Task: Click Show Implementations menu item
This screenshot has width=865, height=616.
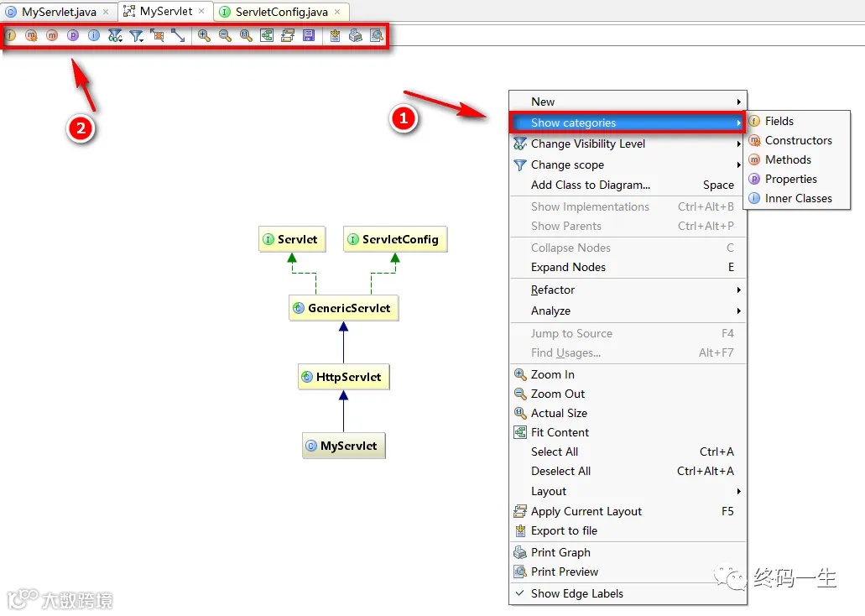Action: point(628,206)
